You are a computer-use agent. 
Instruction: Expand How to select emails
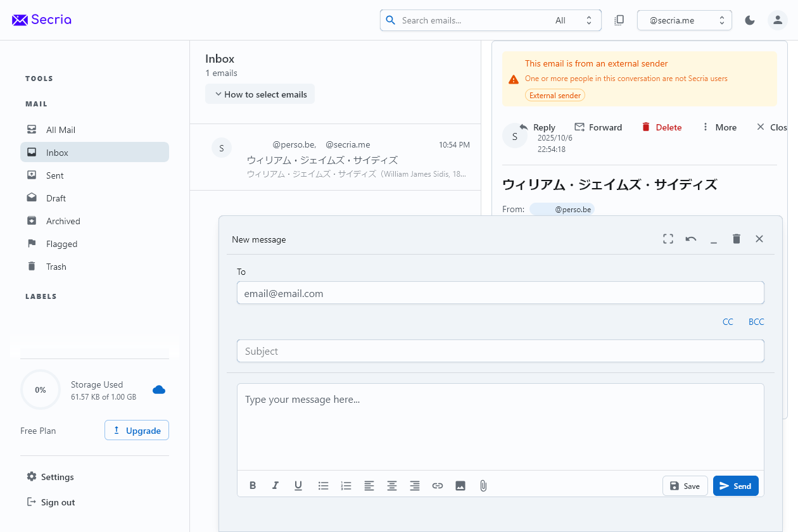click(260, 94)
